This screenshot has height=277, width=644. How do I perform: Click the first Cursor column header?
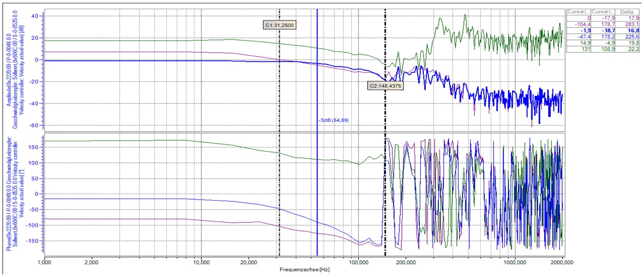coord(578,11)
